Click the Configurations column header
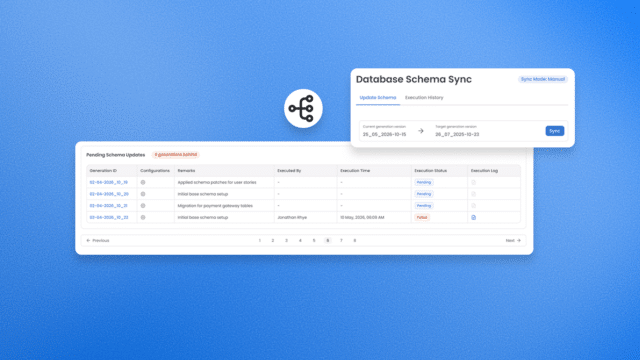Image resolution: width=640 pixels, height=360 pixels. [x=155, y=171]
